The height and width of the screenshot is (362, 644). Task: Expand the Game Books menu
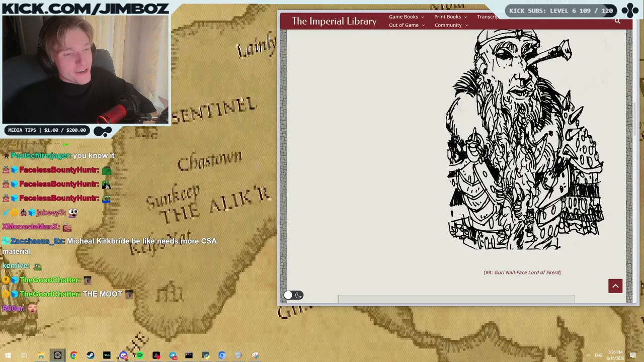[x=406, y=17]
